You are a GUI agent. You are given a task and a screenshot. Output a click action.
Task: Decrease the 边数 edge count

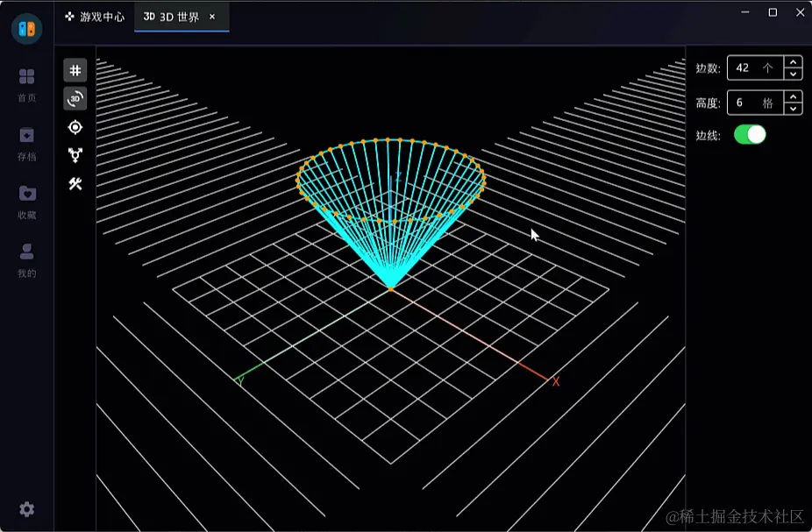pos(793,74)
